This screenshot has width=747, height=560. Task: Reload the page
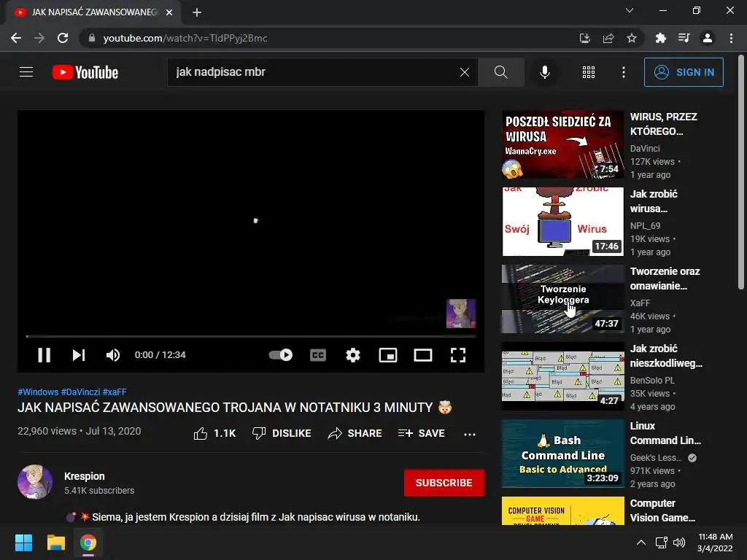point(63,38)
